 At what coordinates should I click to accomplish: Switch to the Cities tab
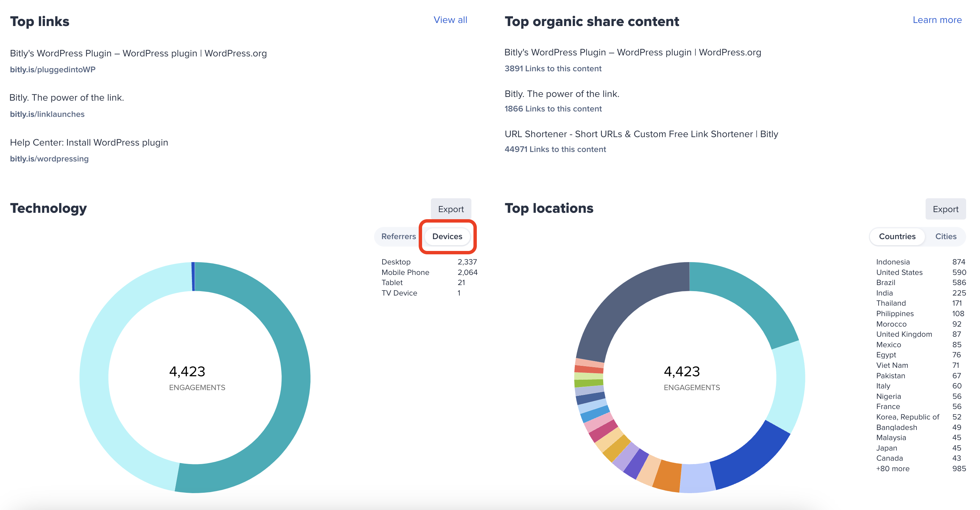[x=946, y=236]
